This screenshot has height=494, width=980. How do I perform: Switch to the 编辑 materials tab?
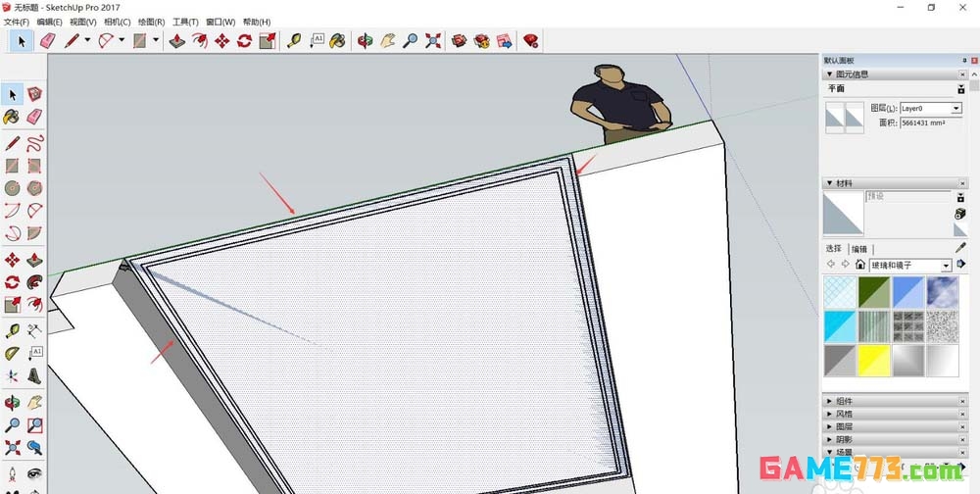click(859, 249)
